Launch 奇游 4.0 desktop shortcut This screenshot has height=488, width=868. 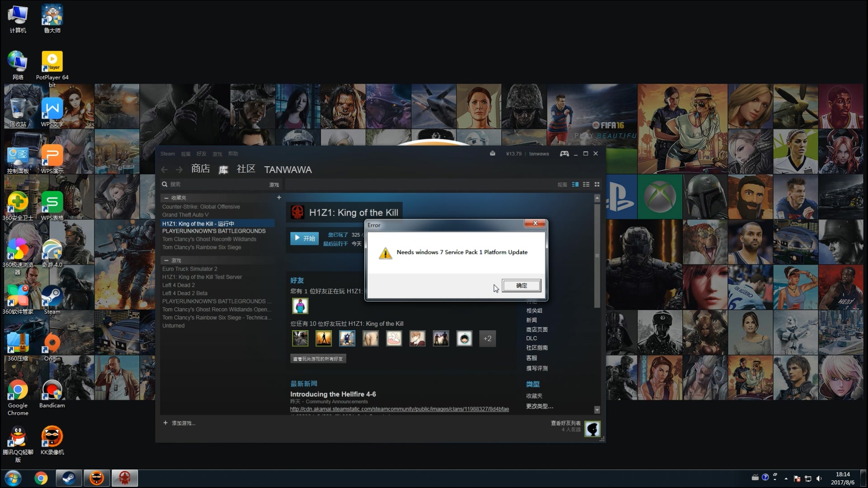click(52, 253)
